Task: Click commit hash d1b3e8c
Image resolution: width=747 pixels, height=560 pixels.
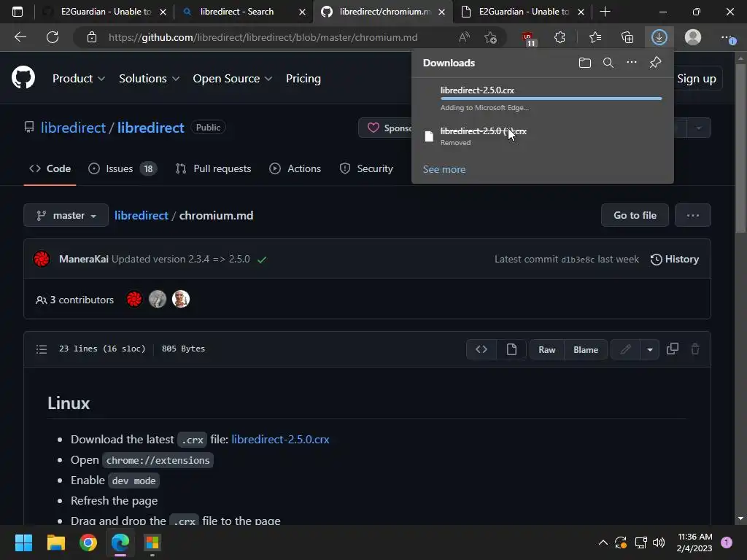Action: coord(578,260)
